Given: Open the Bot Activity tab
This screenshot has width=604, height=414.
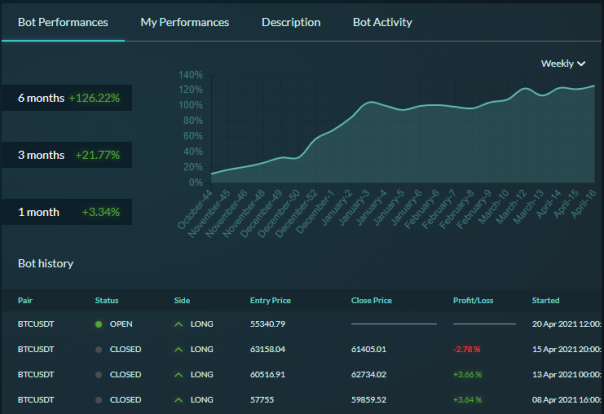Looking at the screenshot, I should click(x=382, y=22).
